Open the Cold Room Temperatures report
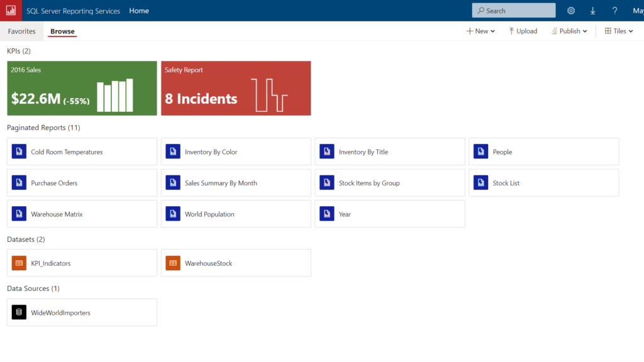The height and width of the screenshot is (362, 644). point(82,151)
